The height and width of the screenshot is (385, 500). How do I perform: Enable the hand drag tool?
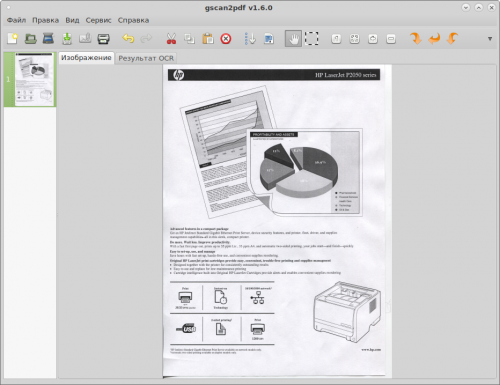pyautogui.click(x=293, y=39)
